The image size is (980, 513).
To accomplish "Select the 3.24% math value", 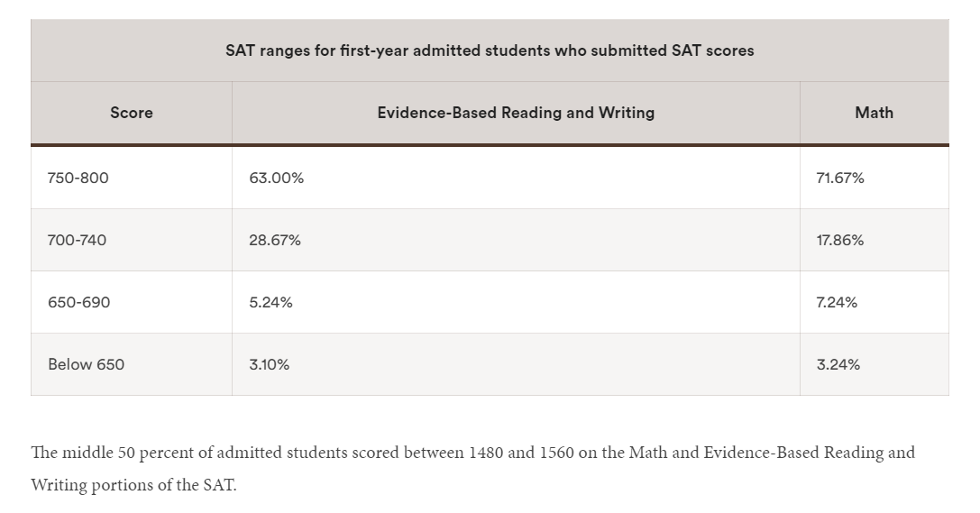I will click(838, 365).
